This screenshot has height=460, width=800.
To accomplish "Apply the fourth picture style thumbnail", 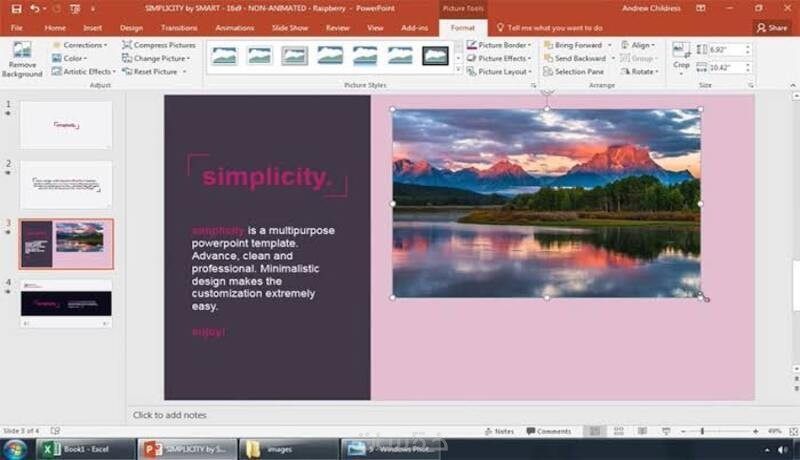I will [330, 55].
